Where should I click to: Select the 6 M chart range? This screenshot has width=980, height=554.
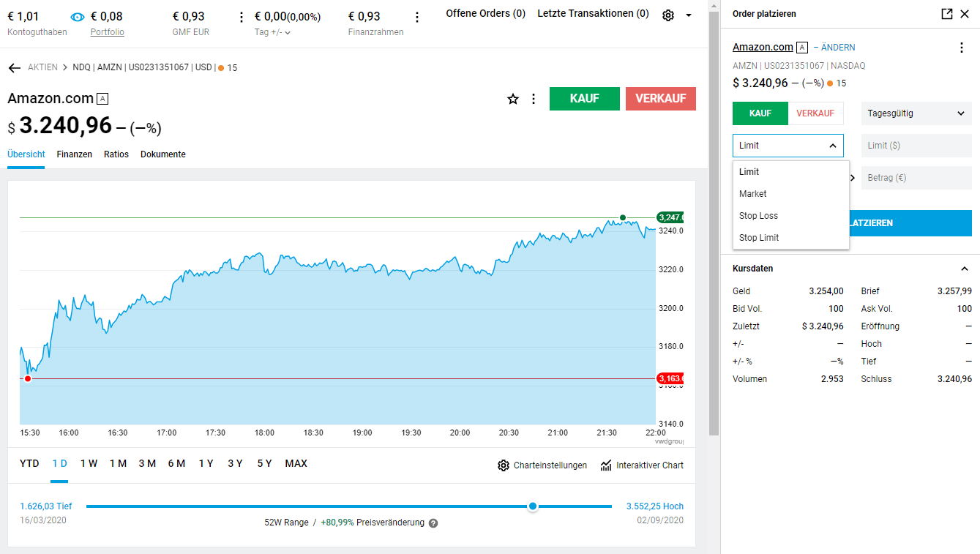tap(176, 463)
